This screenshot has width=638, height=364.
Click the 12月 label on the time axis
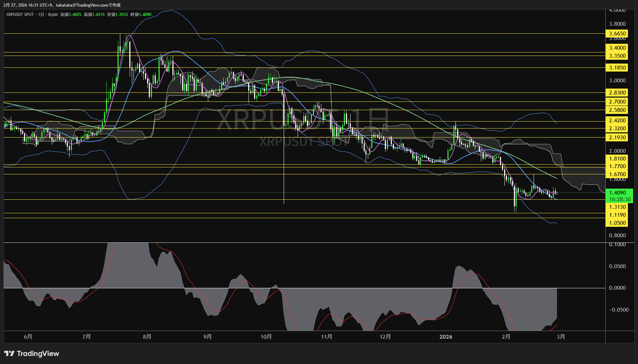click(385, 337)
